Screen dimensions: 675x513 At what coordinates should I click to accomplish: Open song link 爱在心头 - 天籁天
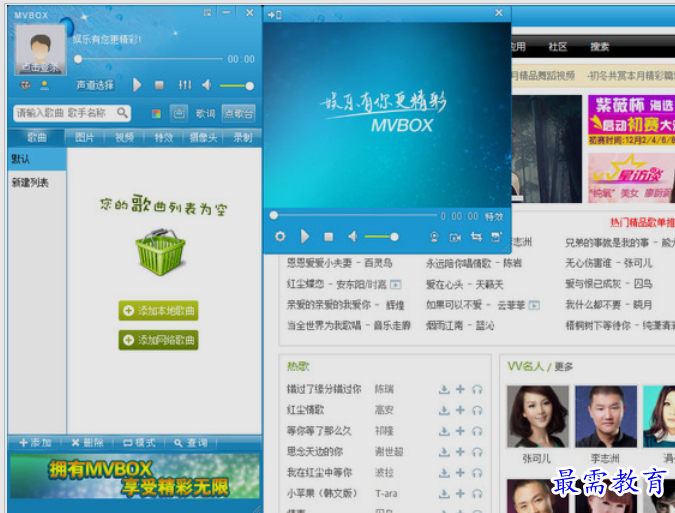(x=464, y=284)
